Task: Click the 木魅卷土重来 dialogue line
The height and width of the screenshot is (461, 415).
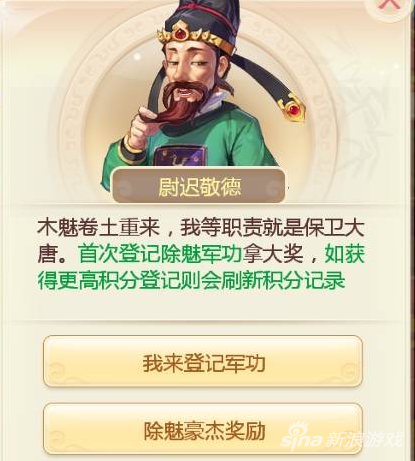Action: coord(99,228)
